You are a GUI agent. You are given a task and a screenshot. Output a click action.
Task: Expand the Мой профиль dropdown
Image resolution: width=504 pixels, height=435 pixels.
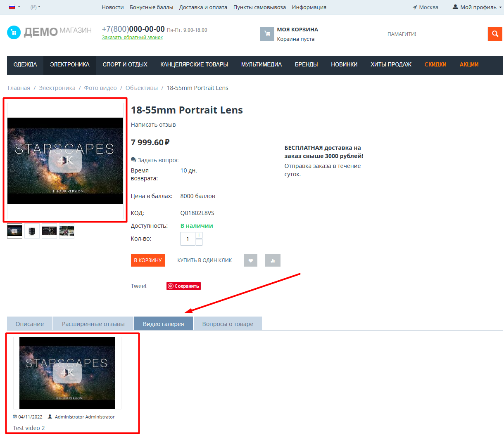(x=477, y=7)
